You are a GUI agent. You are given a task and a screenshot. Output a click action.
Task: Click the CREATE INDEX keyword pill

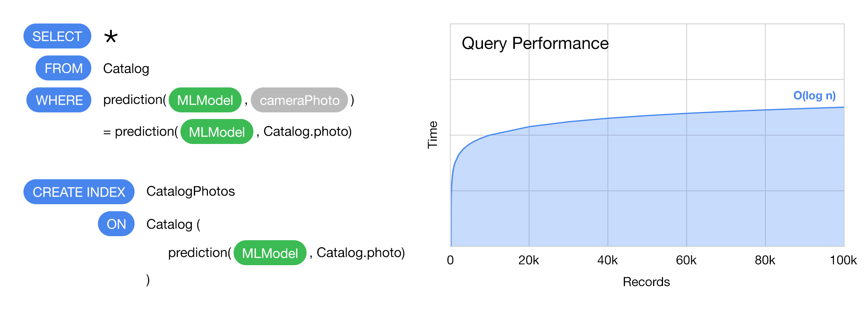pos(79,192)
